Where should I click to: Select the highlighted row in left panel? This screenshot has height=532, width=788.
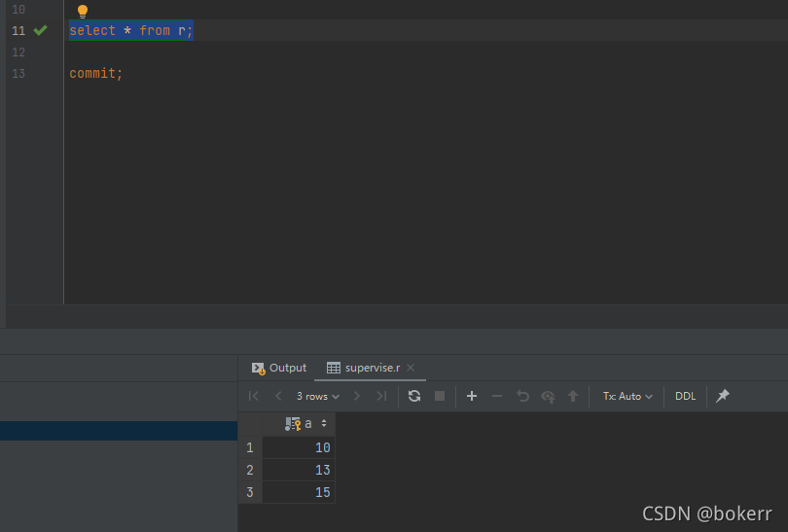click(x=119, y=431)
